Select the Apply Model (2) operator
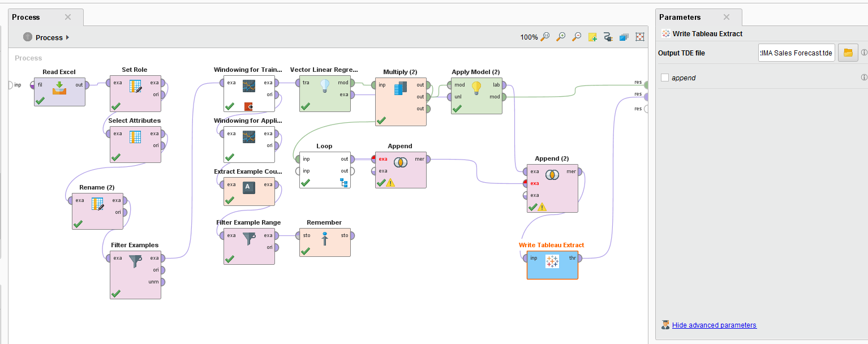 [476, 96]
